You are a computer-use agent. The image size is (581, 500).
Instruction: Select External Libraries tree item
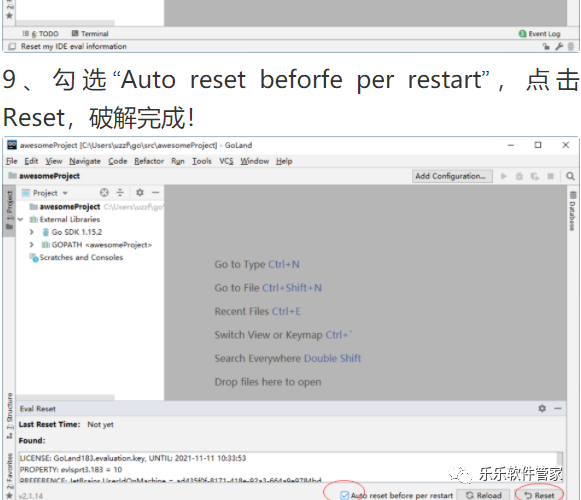click(65, 219)
